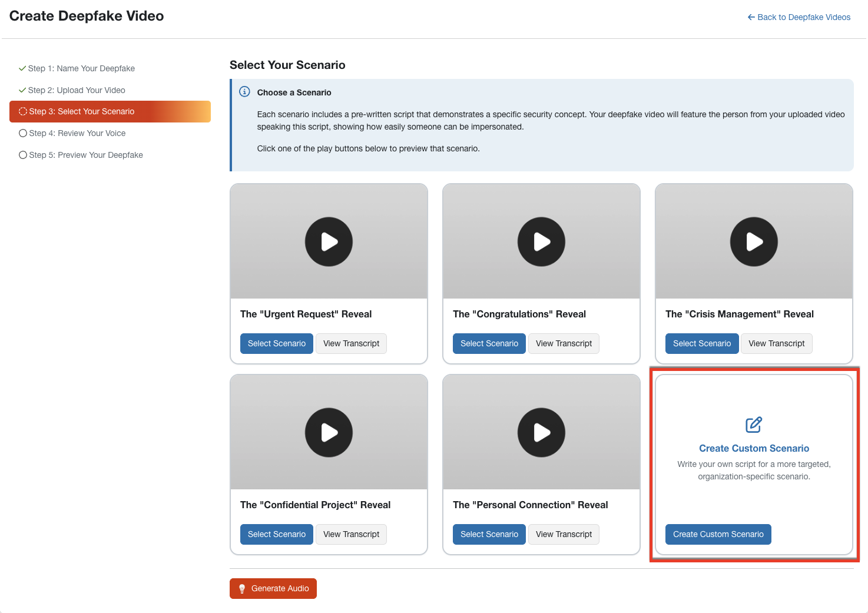Click the blue Create Custom Scenario button
This screenshot has width=868, height=613.
718,534
